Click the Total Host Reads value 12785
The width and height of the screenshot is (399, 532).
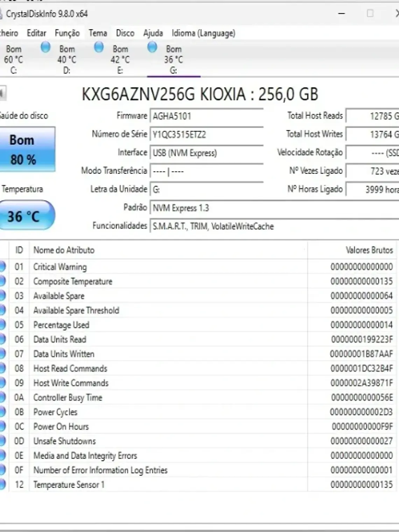(x=372, y=116)
